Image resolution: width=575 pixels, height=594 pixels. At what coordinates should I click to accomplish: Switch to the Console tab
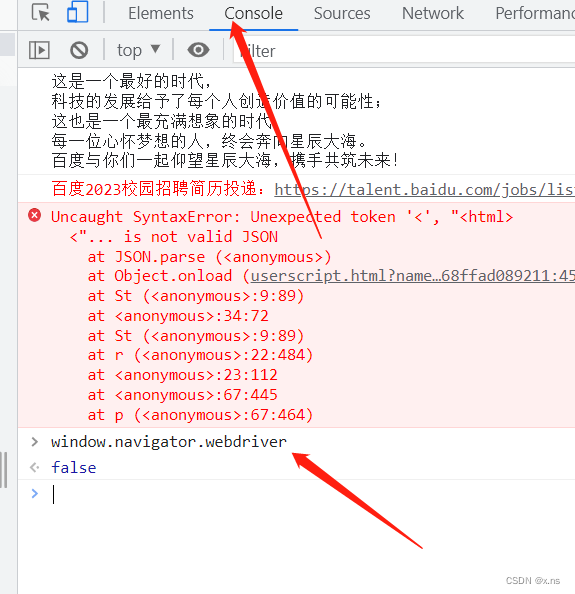[x=253, y=13]
